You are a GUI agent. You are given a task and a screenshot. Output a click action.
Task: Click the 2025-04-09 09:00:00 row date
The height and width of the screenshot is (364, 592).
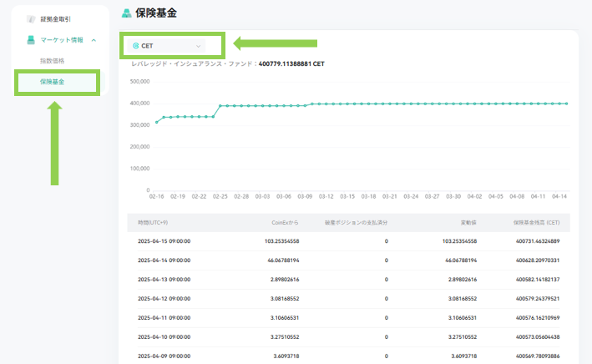(164, 356)
